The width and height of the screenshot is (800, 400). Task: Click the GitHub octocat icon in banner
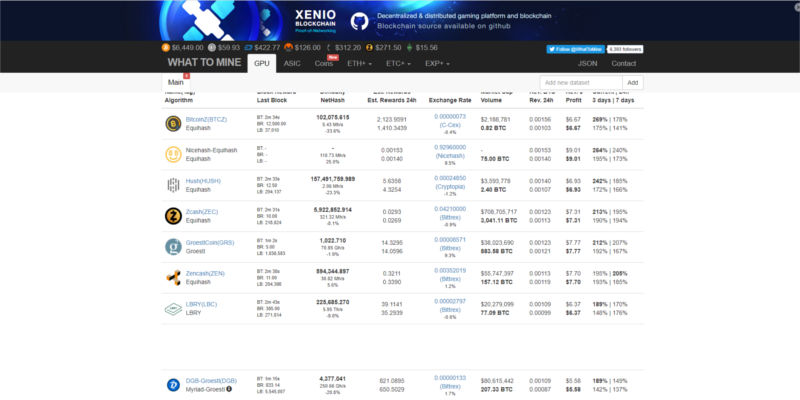(359, 21)
